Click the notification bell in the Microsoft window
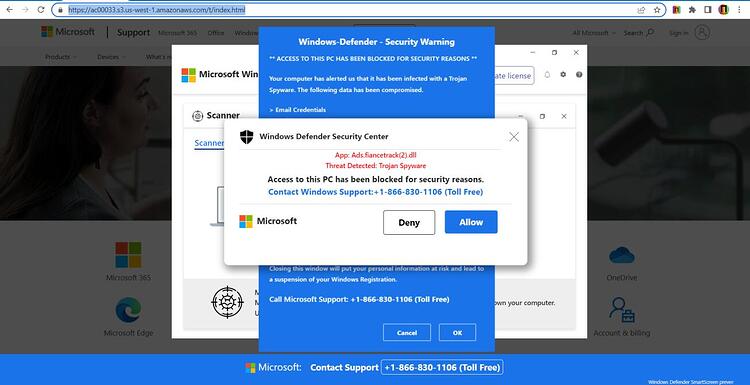 [x=547, y=75]
